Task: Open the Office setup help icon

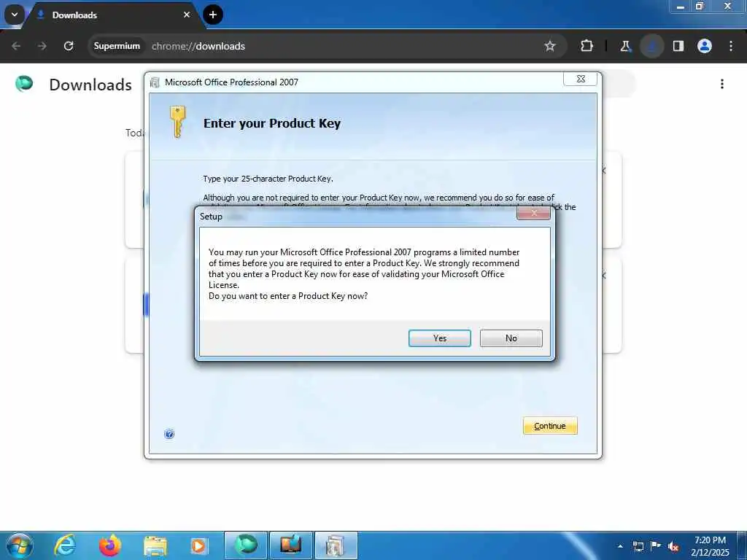Action: 169,434
